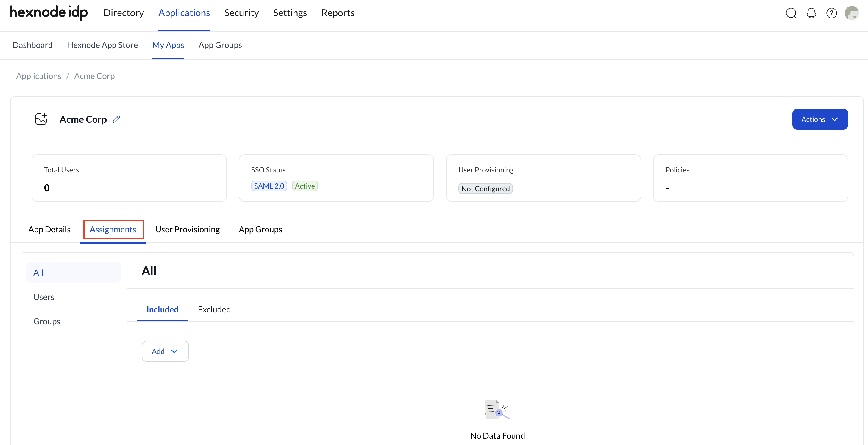Click the Active SSO status badge
868x445 pixels.
click(x=305, y=186)
